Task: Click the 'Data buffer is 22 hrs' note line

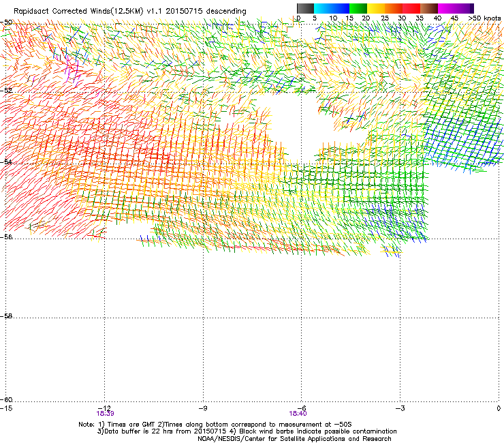Action: 247,431
